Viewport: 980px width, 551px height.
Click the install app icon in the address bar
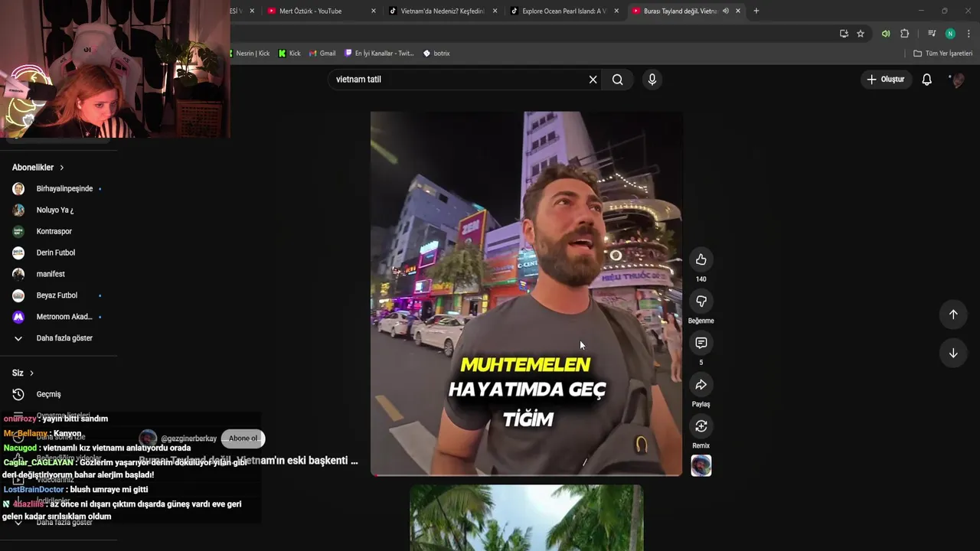[843, 34]
